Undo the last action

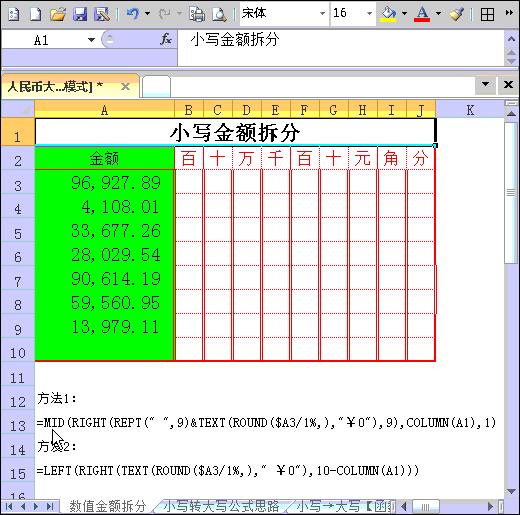click(x=133, y=14)
